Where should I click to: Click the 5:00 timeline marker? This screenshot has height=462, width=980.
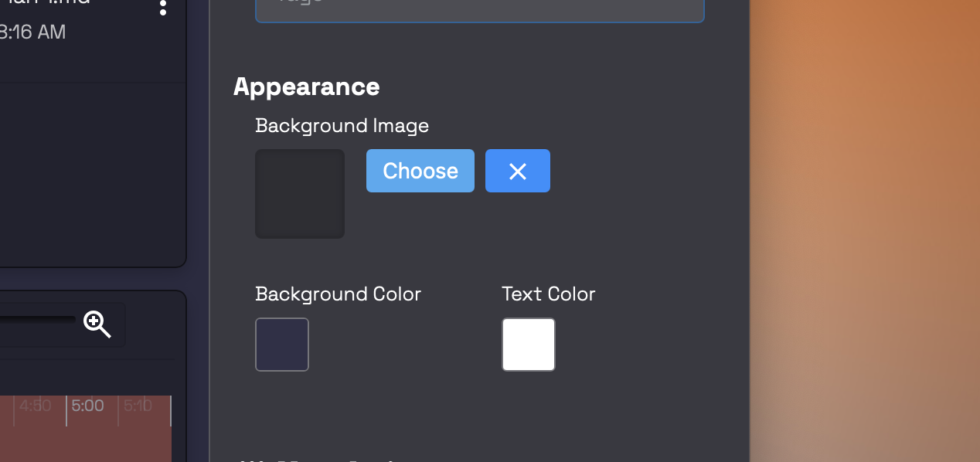click(87, 406)
